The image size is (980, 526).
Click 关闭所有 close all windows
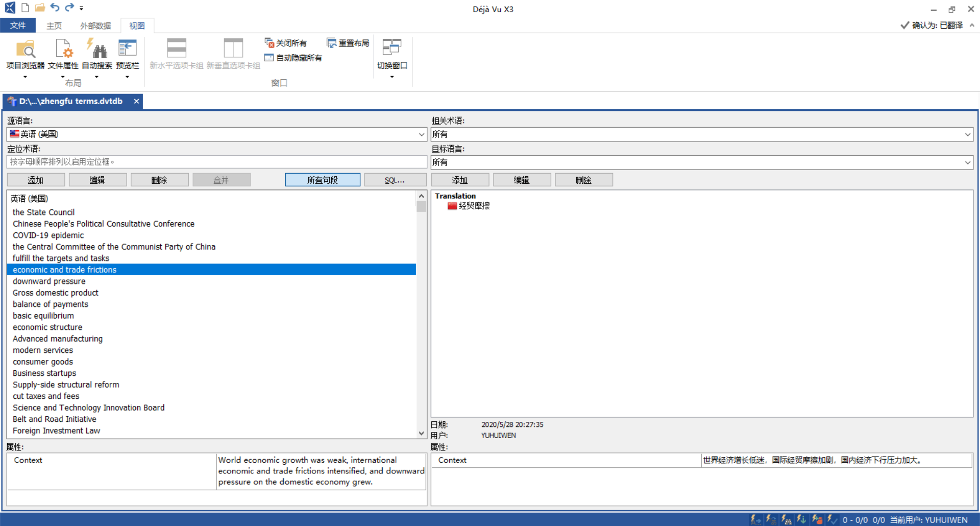point(285,43)
